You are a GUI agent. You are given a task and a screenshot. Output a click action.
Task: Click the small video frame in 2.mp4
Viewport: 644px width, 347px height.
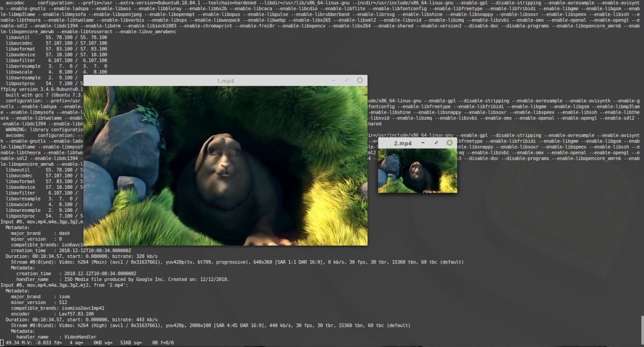point(418,171)
